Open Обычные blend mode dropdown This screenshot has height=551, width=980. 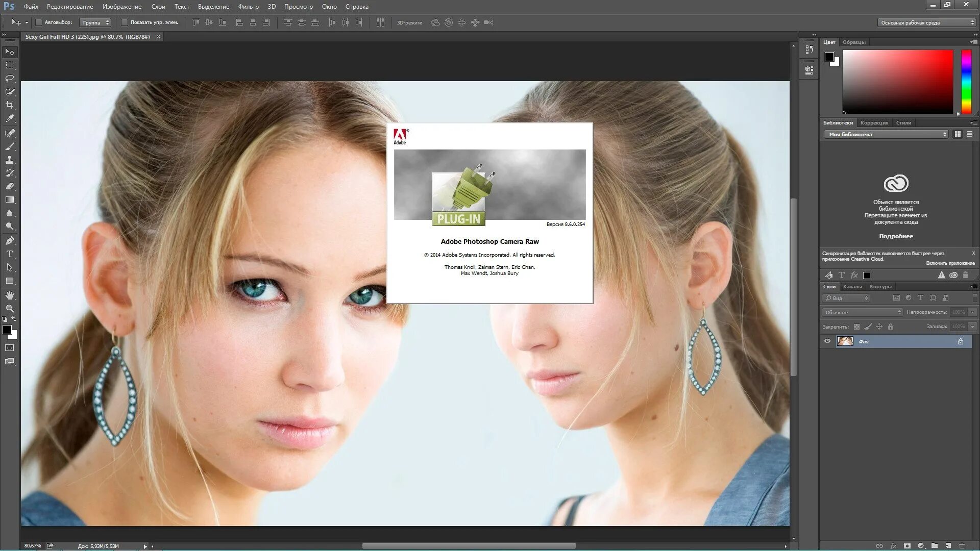862,312
